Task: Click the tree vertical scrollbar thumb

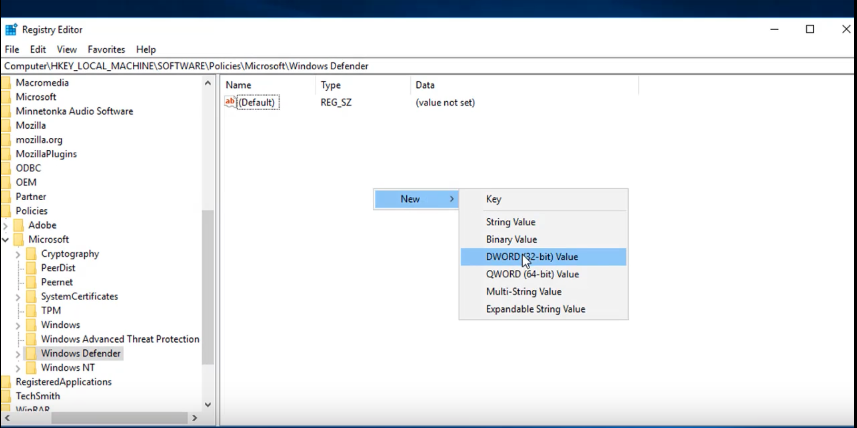Action: (x=208, y=288)
